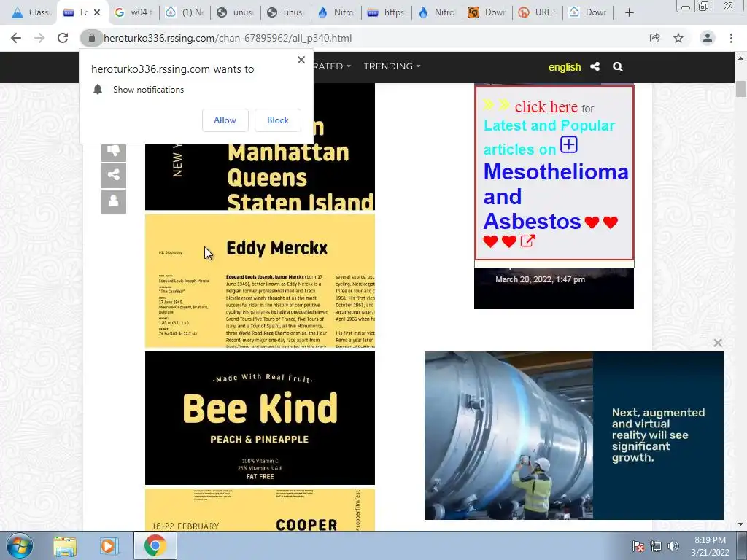
Task: Click the plus icon in the ad
Action: click(x=569, y=144)
